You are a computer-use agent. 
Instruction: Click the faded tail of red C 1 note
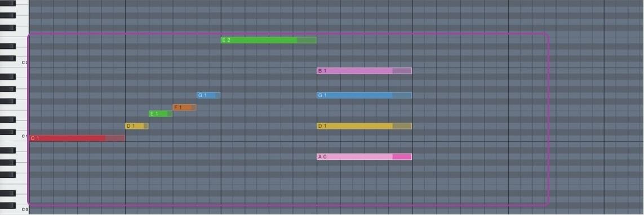(115, 138)
